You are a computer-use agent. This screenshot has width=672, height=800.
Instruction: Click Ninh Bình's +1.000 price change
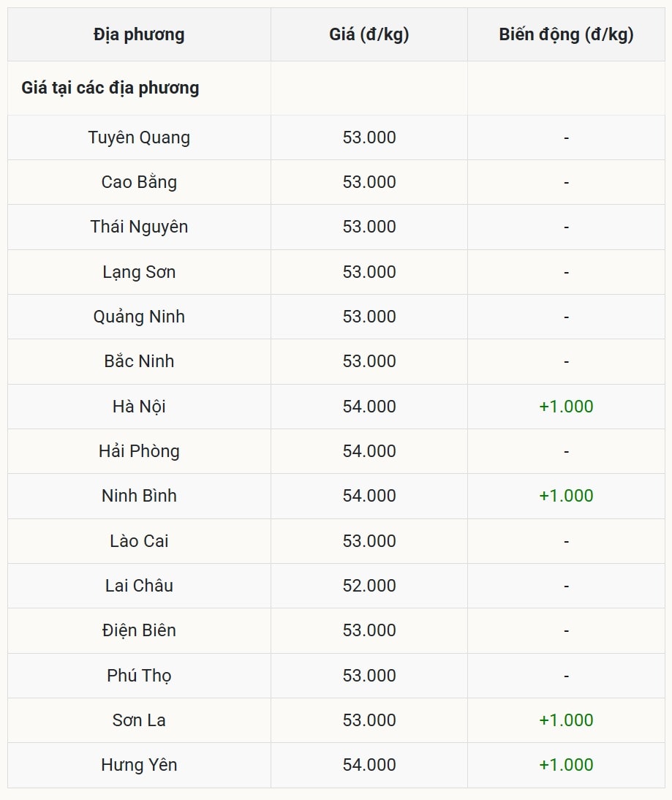point(566,496)
